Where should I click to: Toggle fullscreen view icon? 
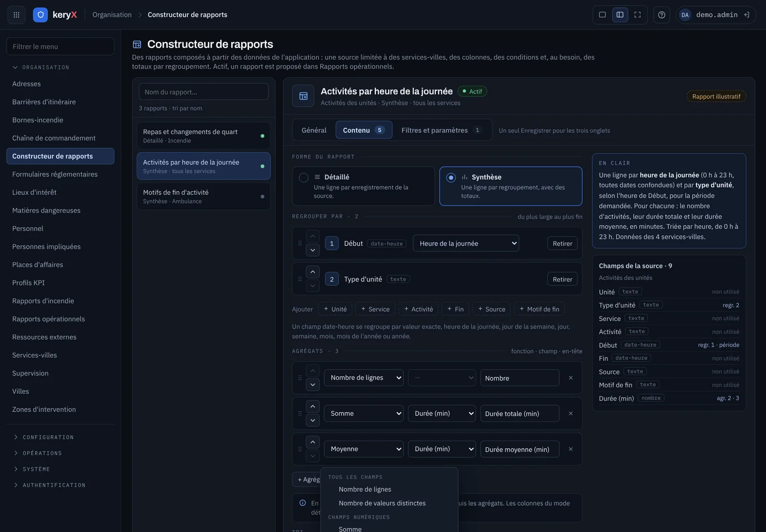point(637,15)
